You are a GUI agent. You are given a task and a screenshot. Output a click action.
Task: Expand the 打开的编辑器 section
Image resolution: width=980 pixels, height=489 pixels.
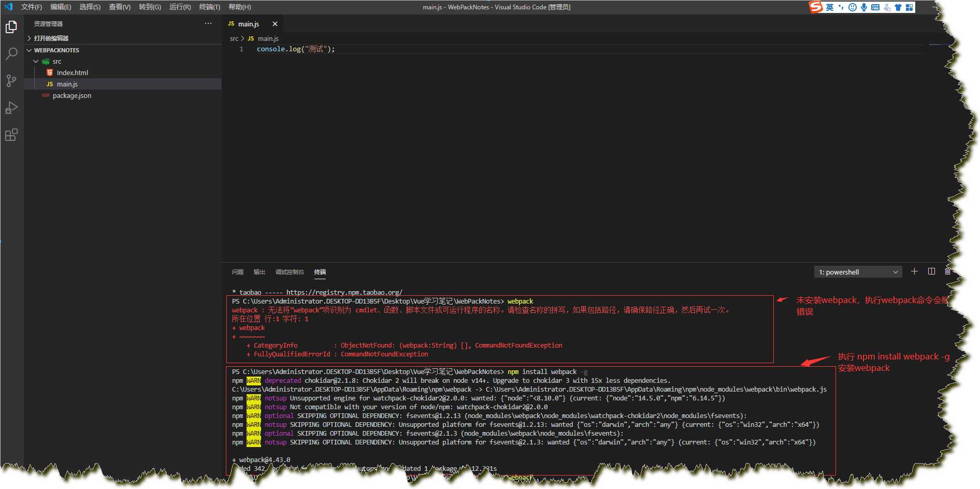tap(123, 38)
